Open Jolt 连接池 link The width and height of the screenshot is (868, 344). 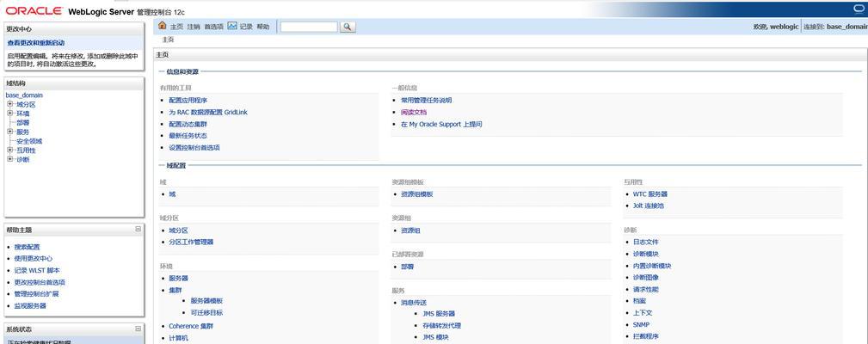pos(649,206)
